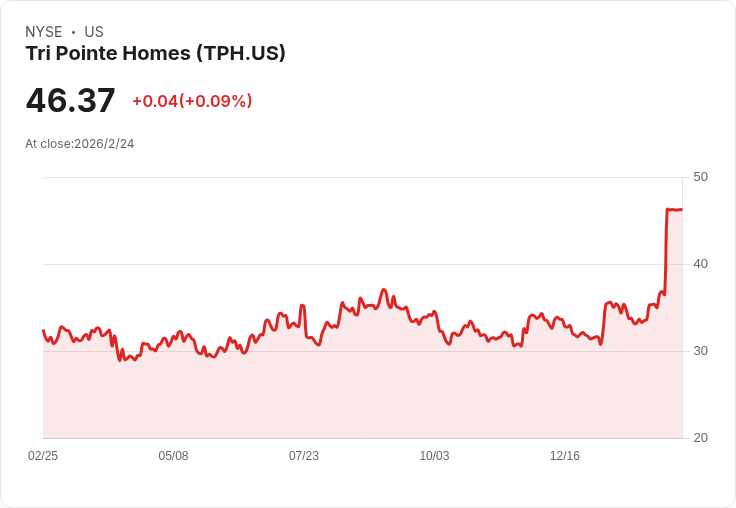Select the 05/08 date label on x-axis
Image resolution: width=736 pixels, height=508 pixels.
click(x=173, y=455)
